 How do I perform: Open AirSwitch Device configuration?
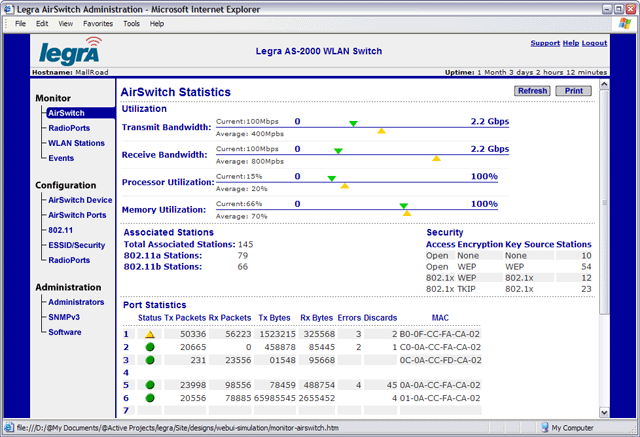[80, 200]
